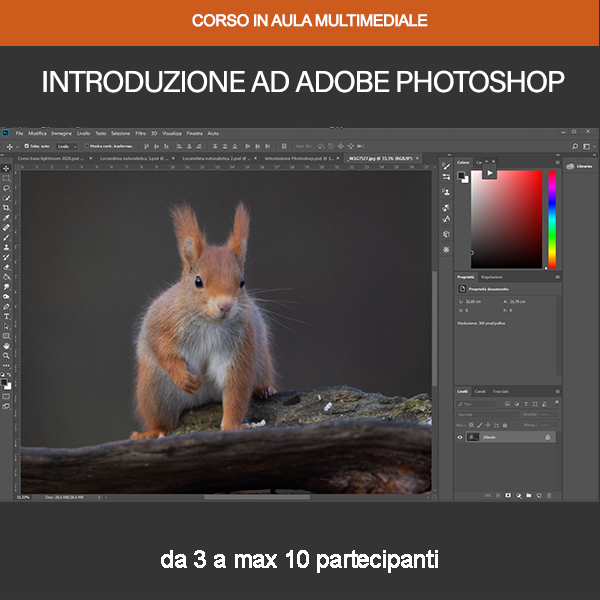Pick a color in the red color field
600x600 pixels.
pyautogui.click(x=506, y=220)
